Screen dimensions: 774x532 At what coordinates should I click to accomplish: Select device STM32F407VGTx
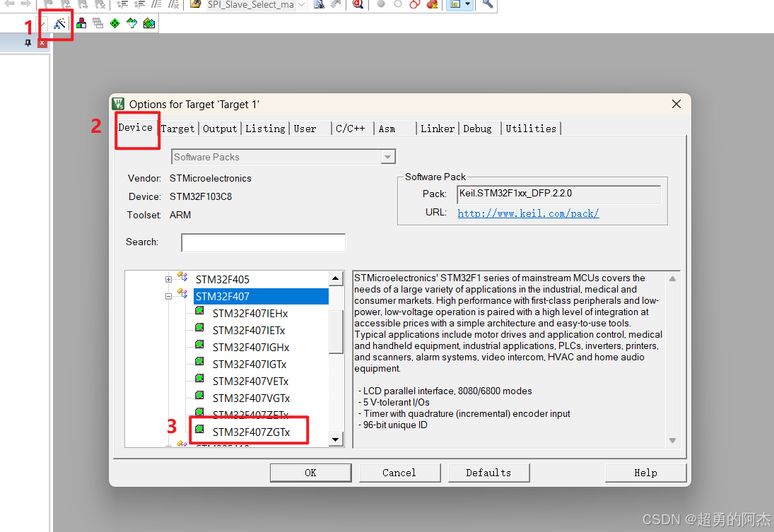click(251, 398)
